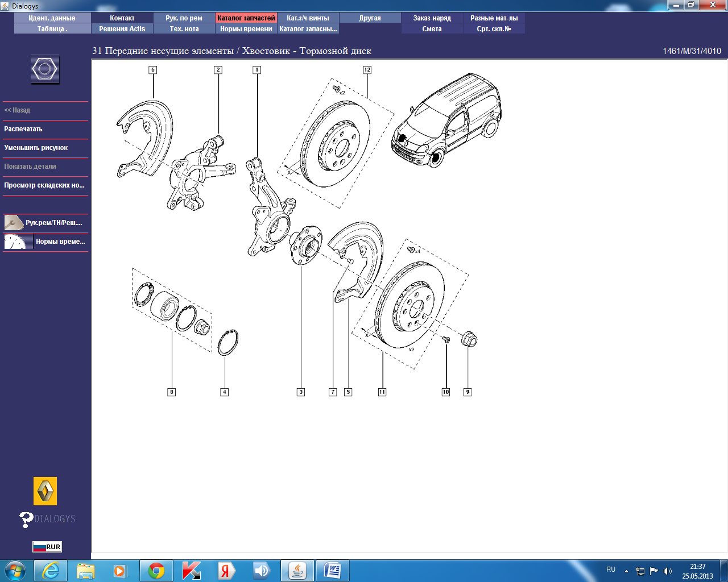Click Просмотр складских но...
Viewport: 728px width, 582px height.
(45, 185)
